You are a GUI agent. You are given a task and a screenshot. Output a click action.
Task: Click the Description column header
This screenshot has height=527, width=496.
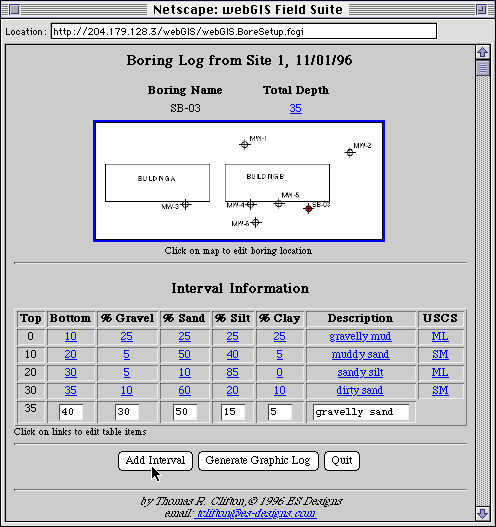pyautogui.click(x=360, y=318)
